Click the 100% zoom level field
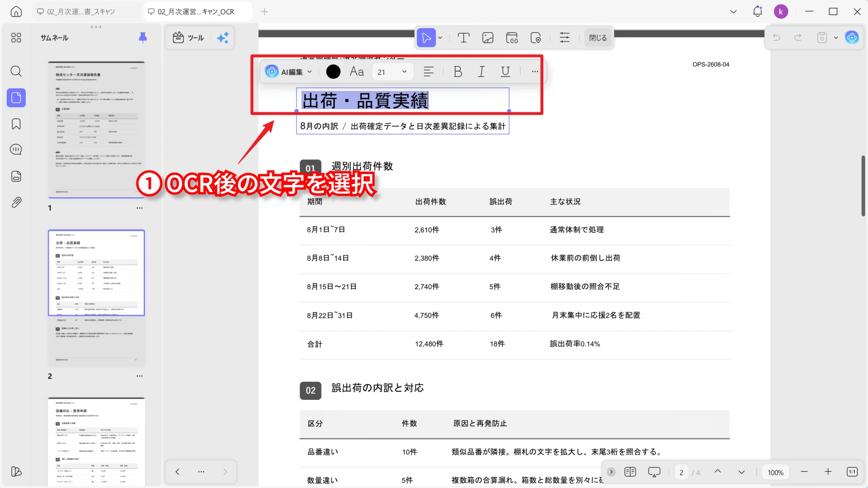The width and height of the screenshot is (868, 488). (775, 472)
